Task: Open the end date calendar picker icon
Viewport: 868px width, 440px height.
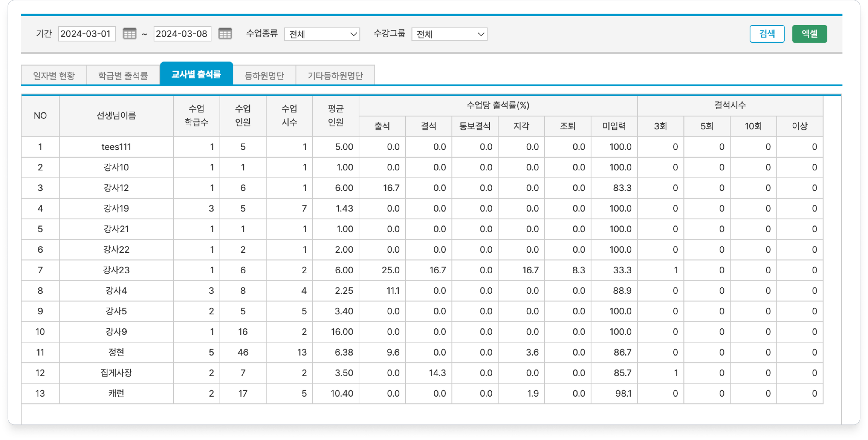Action: coord(225,34)
